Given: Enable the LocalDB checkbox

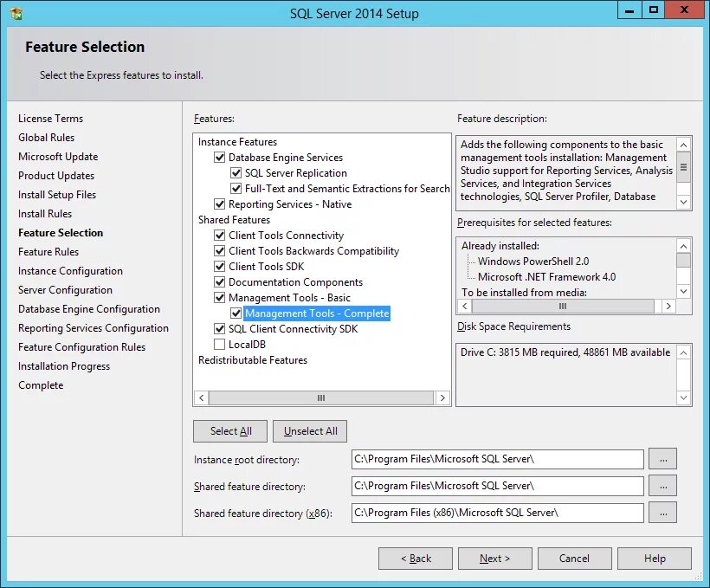Looking at the screenshot, I should pos(220,345).
